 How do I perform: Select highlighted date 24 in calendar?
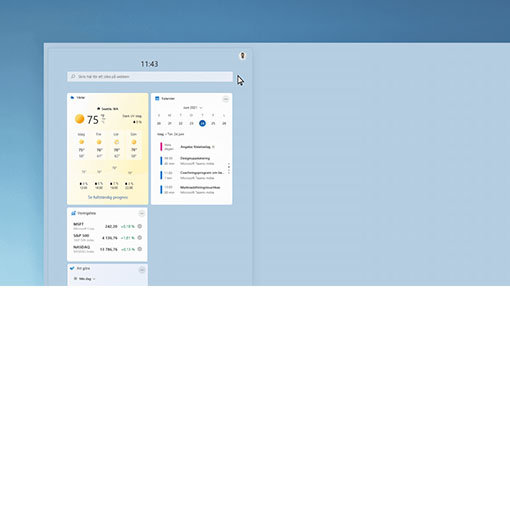point(202,123)
